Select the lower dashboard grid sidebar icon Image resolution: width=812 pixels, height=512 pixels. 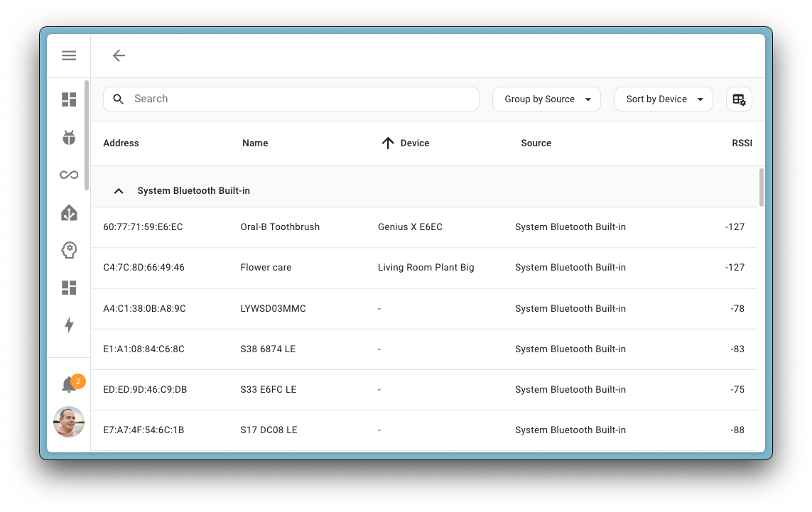tap(69, 288)
